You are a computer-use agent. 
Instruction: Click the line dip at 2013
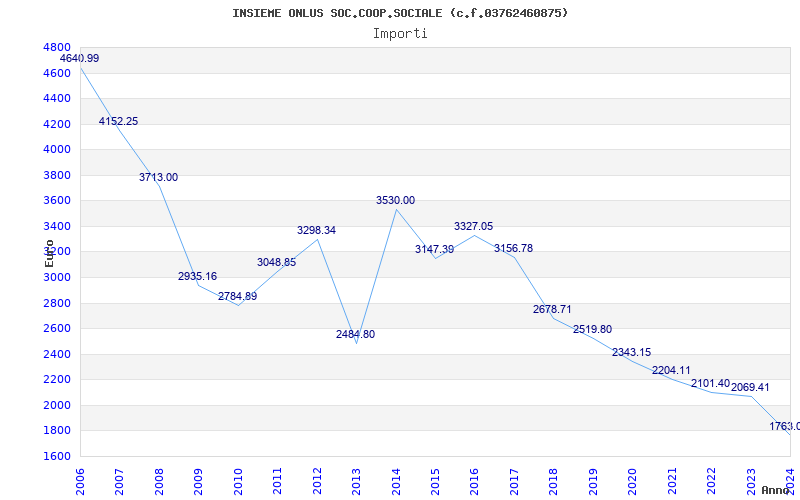[x=356, y=343]
